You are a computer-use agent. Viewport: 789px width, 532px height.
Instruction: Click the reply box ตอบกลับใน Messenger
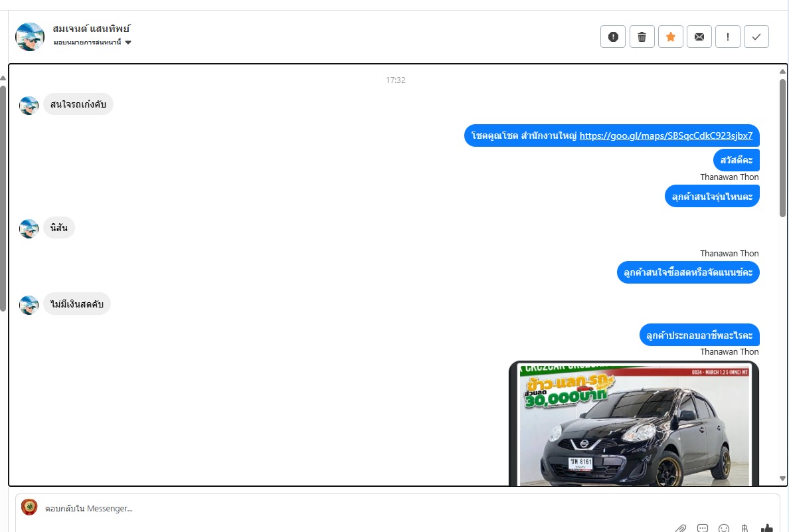coord(398,508)
